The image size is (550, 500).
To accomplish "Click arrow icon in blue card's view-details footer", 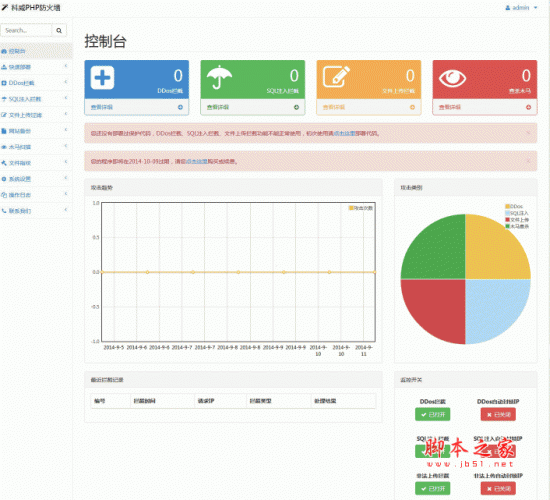I will pyautogui.click(x=180, y=107).
